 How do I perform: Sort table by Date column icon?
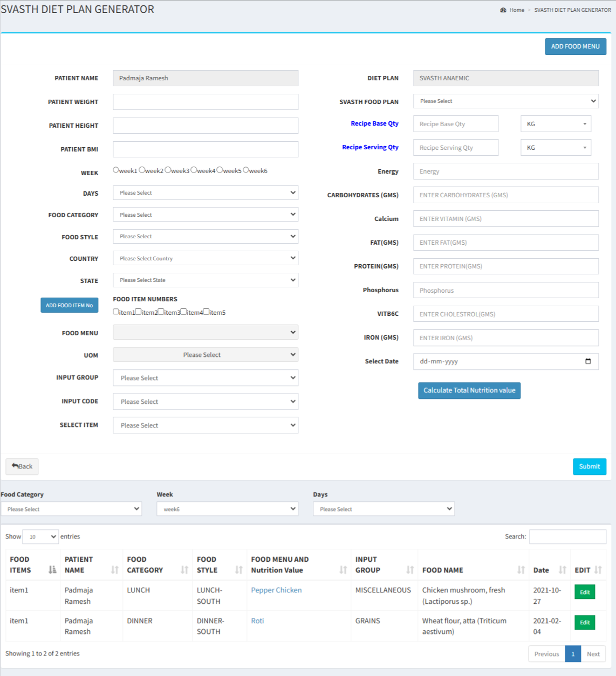563,570
